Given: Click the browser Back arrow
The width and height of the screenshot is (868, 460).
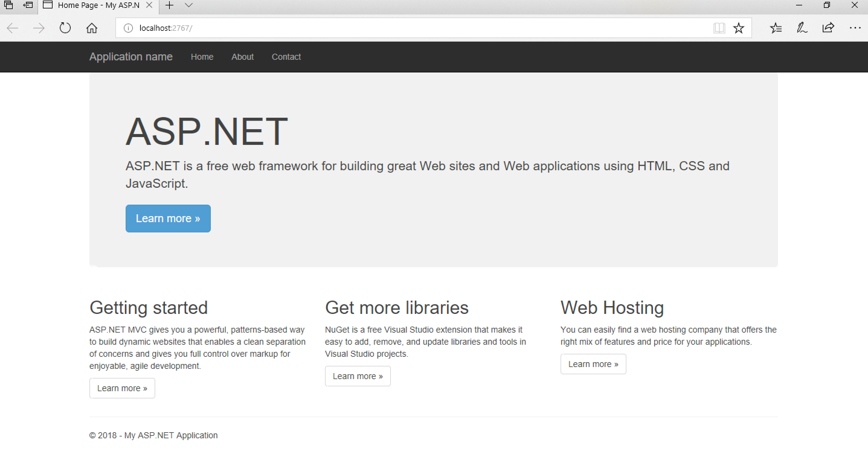Looking at the screenshot, I should [x=12, y=28].
